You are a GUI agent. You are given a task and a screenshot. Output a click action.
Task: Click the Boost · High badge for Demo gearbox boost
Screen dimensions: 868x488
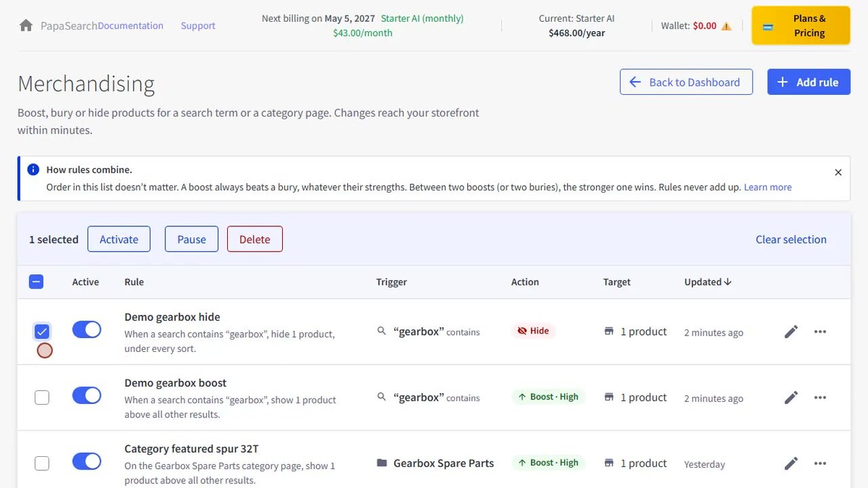pyautogui.click(x=548, y=396)
